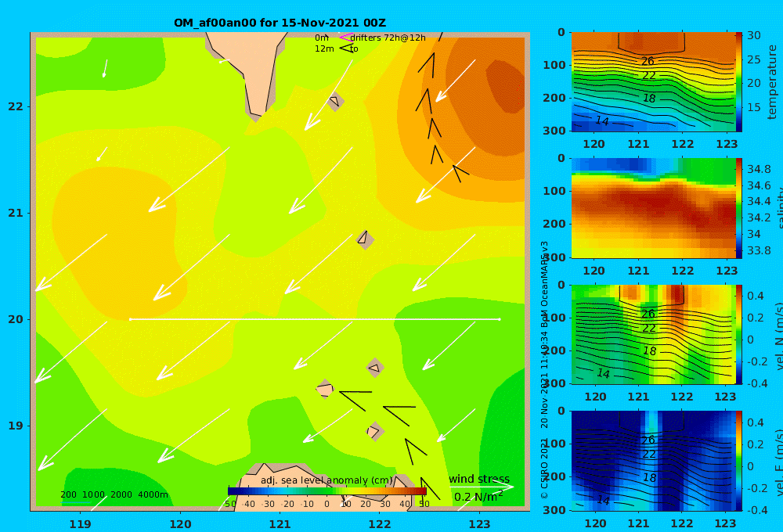Open the salinity section panel
Image resolution: width=783 pixels, height=532 pixels.
click(653, 208)
